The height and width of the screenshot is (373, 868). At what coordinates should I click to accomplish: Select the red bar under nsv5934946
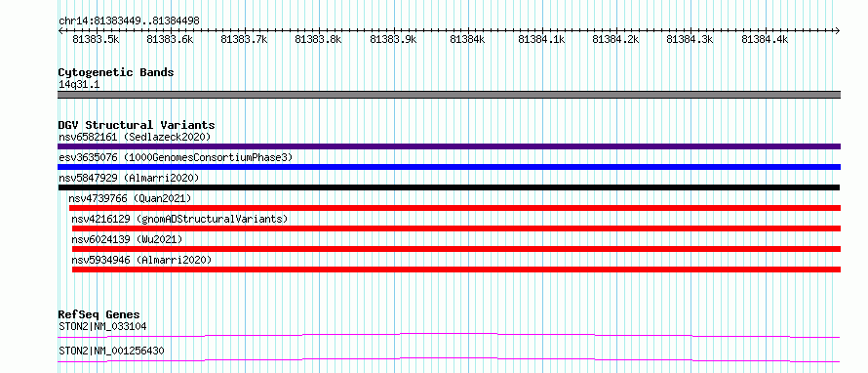click(x=456, y=269)
